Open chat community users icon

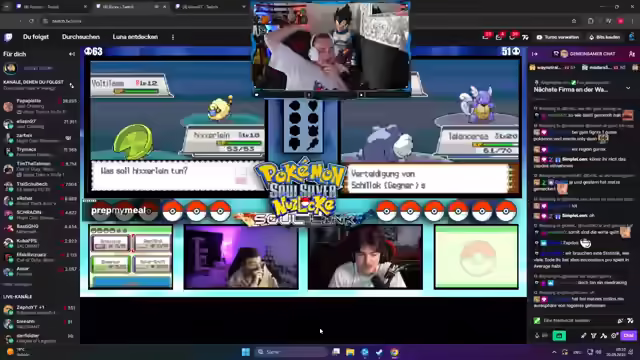point(632,54)
